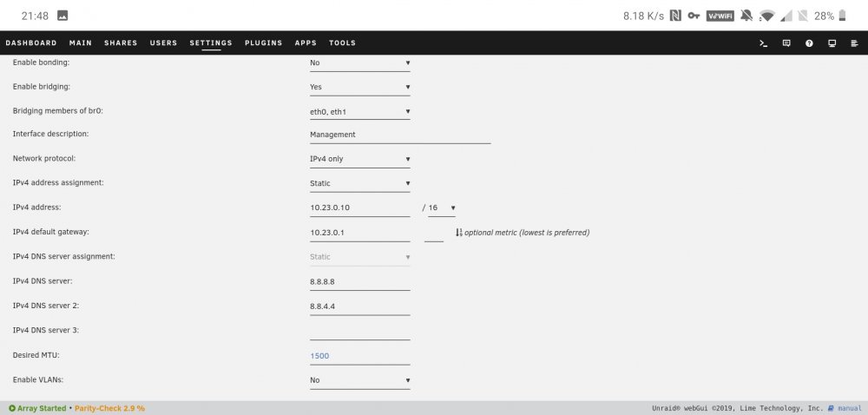Click IPv4 DNS server 2 field 8.8.4.4

[x=360, y=306]
